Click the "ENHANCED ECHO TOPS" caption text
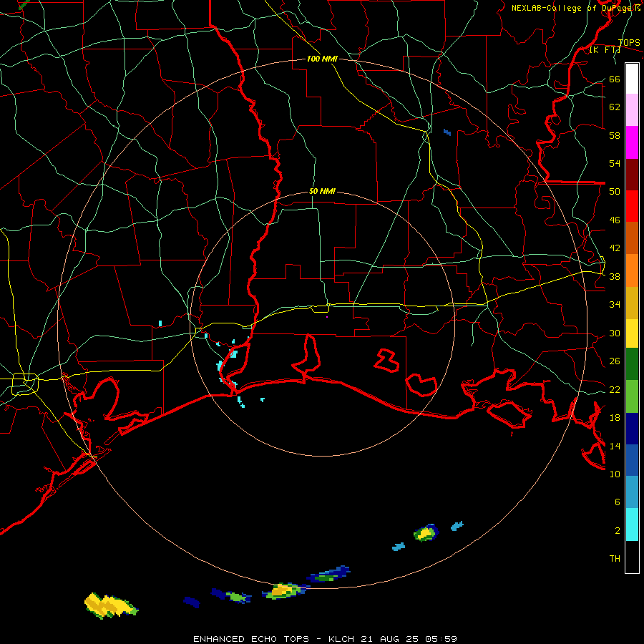The image size is (644, 644). point(251,639)
